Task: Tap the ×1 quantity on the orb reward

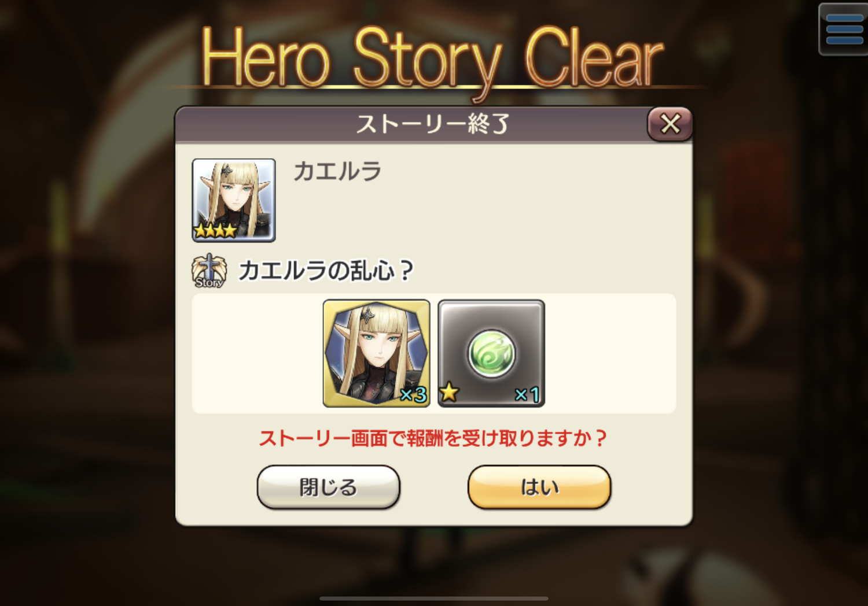Action: point(527,394)
